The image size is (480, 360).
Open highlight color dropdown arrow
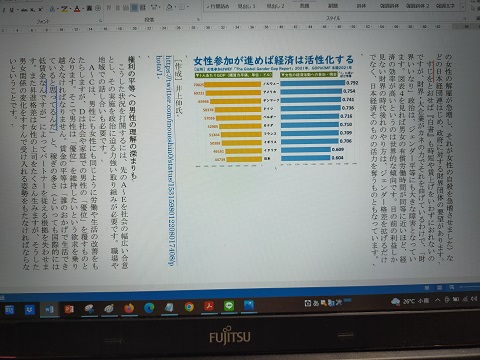pos(70,9)
